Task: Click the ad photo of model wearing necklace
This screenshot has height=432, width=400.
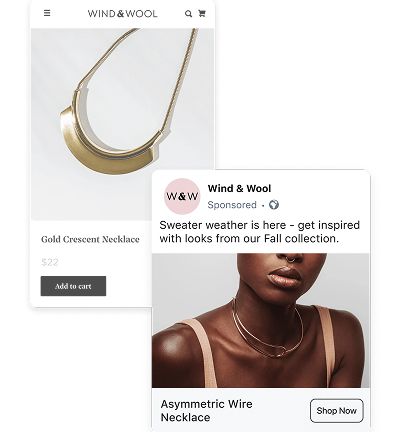Action: pyautogui.click(x=261, y=320)
